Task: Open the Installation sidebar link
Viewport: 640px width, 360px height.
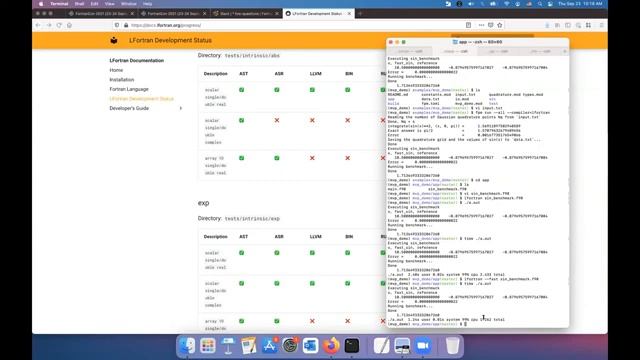Action: pos(122,80)
